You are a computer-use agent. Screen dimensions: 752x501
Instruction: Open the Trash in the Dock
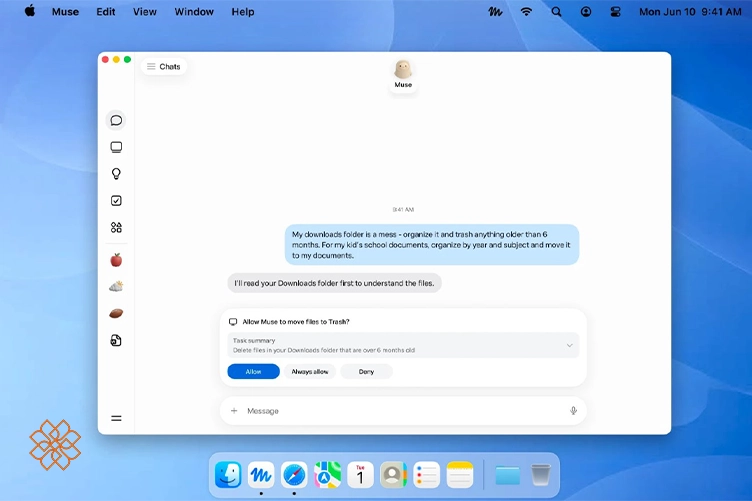pyautogui.click(x=540, y=475)
